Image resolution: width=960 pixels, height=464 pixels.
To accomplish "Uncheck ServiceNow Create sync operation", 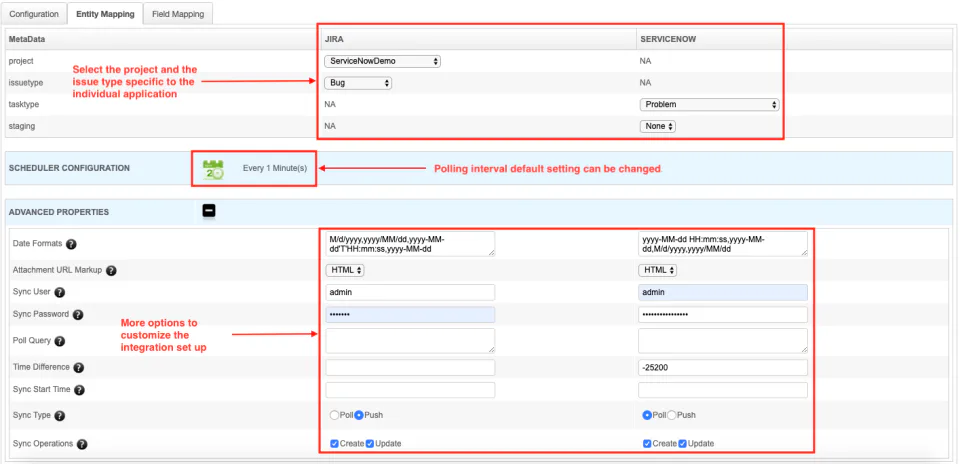I will (x=647, y=443).
